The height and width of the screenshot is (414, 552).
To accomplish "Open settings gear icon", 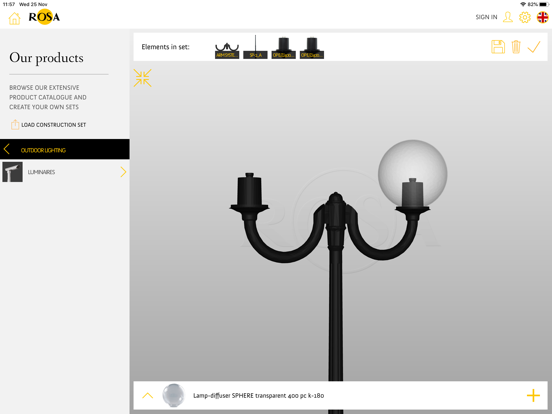I will coord(525,17).
